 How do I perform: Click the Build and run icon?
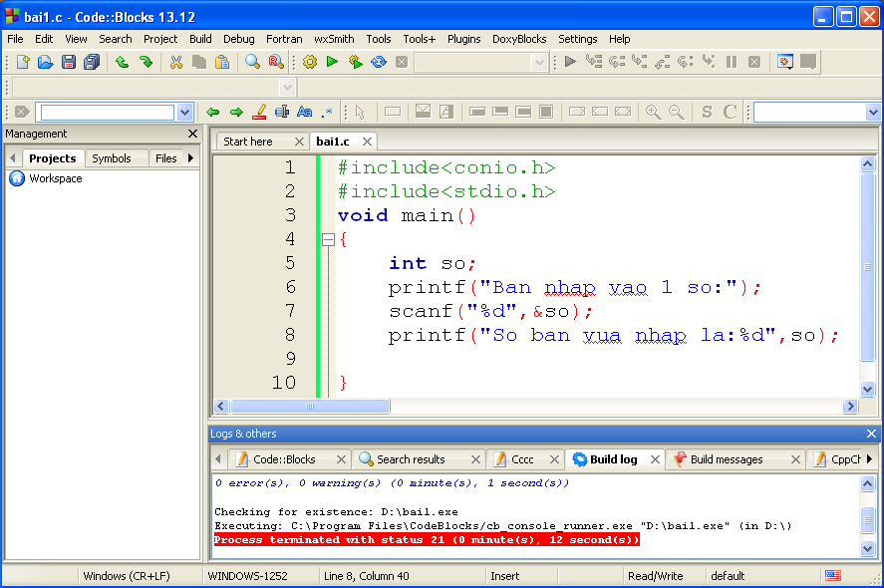tap(355, 62)
